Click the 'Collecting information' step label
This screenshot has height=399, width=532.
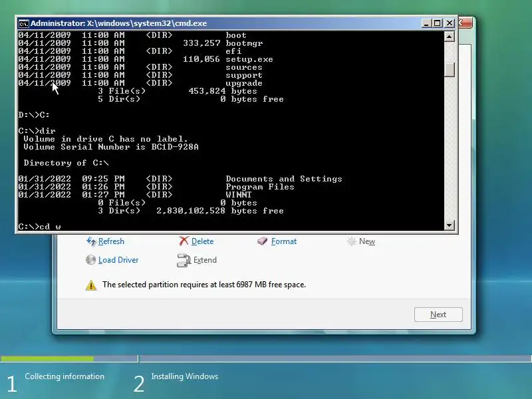(65, 376)
